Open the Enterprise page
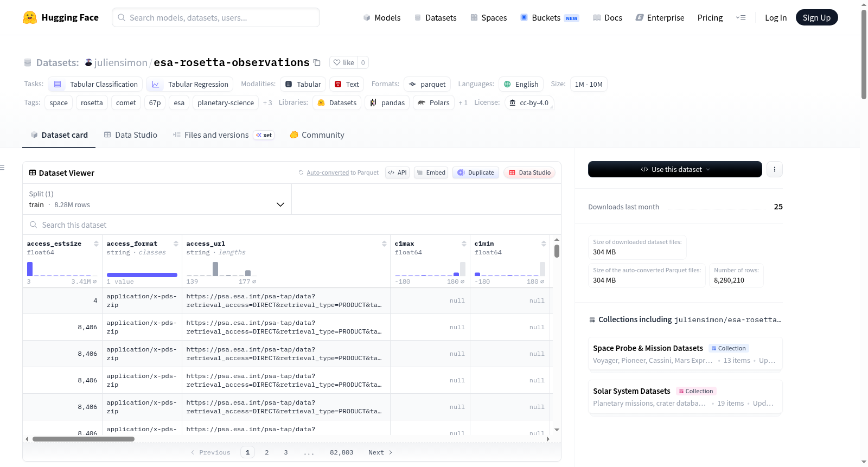Viewport: 868px width, 467px height. (660, 17)
